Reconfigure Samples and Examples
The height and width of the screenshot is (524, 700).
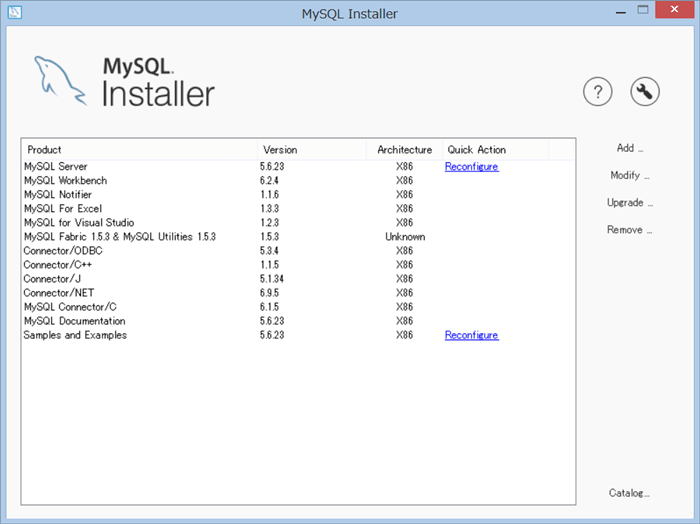click(x=471, y=336)
